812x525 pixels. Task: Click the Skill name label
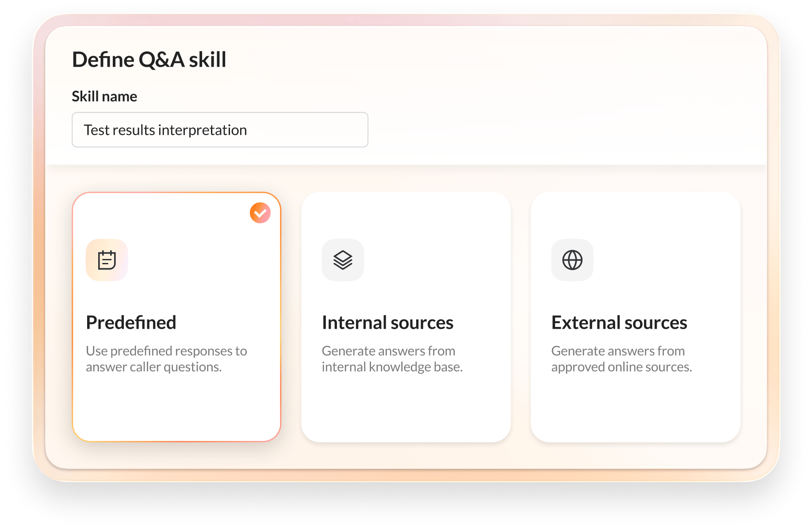104,96
